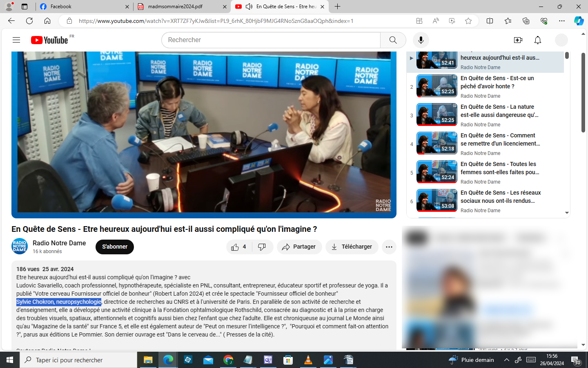Open the apps available icon in address bar
Screen dimensions: 588x368
[419, 21]
